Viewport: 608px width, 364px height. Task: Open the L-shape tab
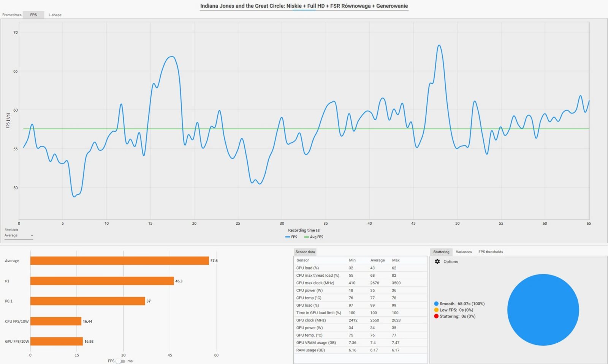coord(55,15)
